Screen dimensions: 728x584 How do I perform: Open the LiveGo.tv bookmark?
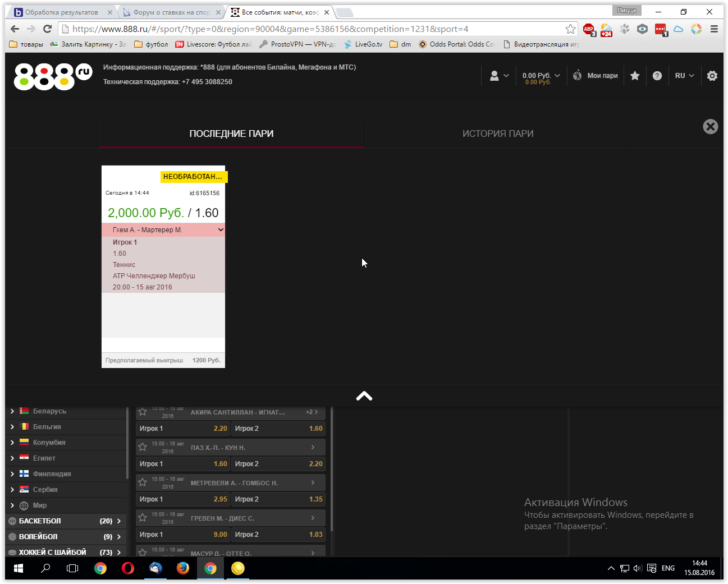[363, 44]
